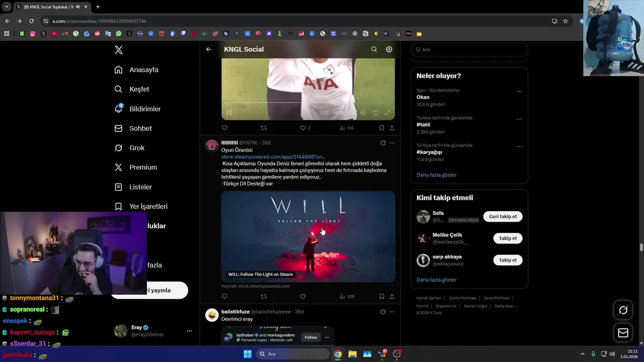Open Grok from the sidebar
644x362 pixels.
pos(129,148)
